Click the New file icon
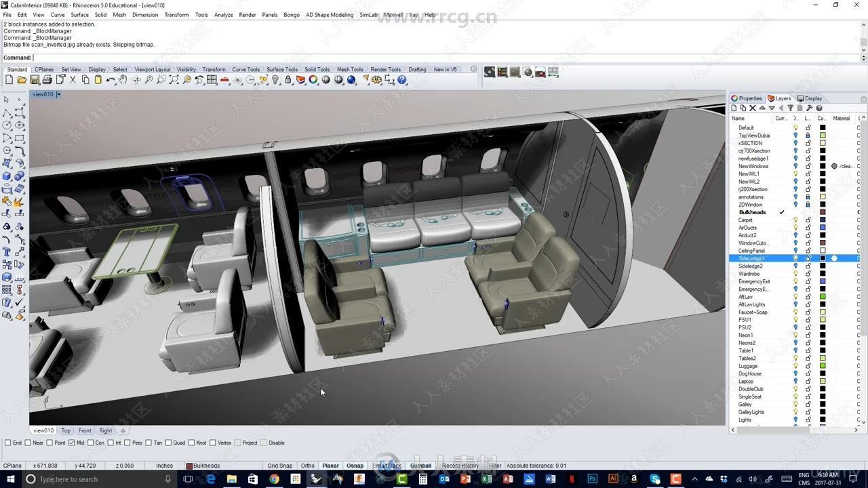 pos(9,80)
